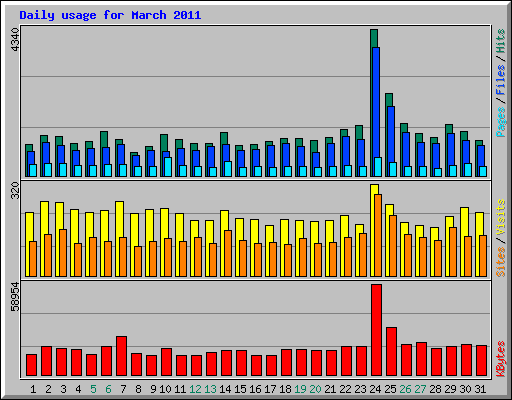This screenshot has height=400, width=512.
Task: Click day label 17 on x-axis
Action: [x=270, y=389]
